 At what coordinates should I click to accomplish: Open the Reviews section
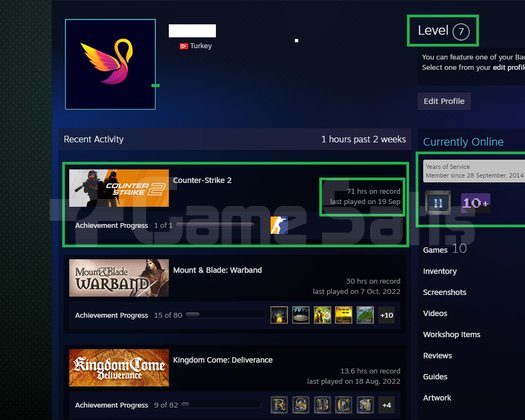click(437, 356)
